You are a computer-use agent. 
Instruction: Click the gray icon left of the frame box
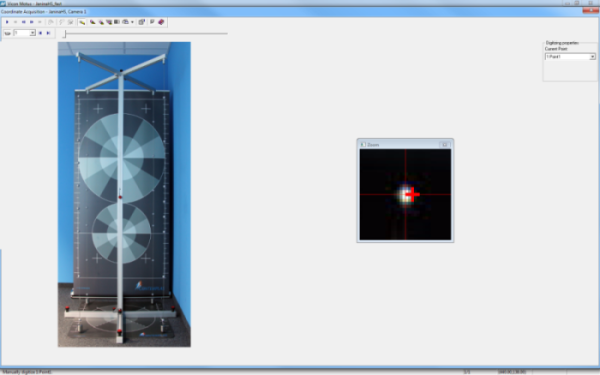point(7,33)
